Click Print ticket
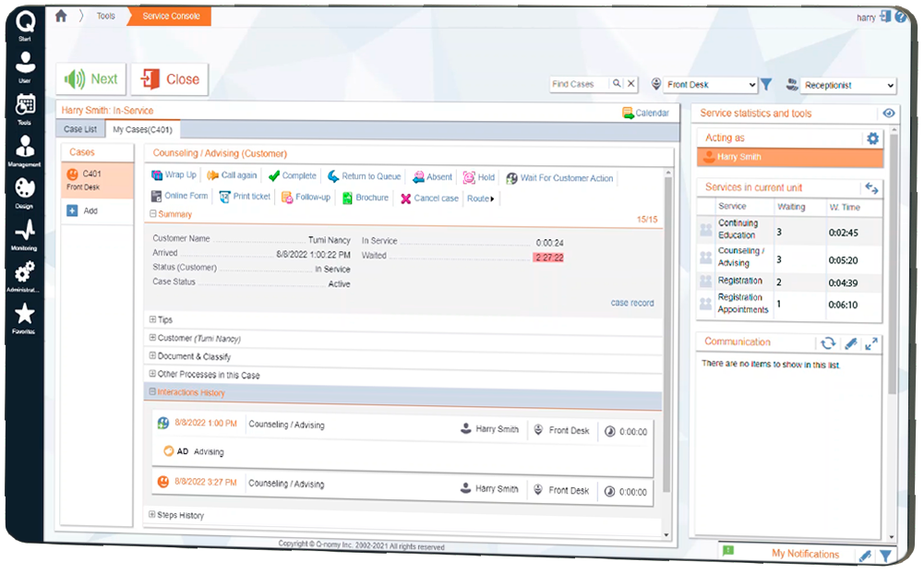 point(245,197)
